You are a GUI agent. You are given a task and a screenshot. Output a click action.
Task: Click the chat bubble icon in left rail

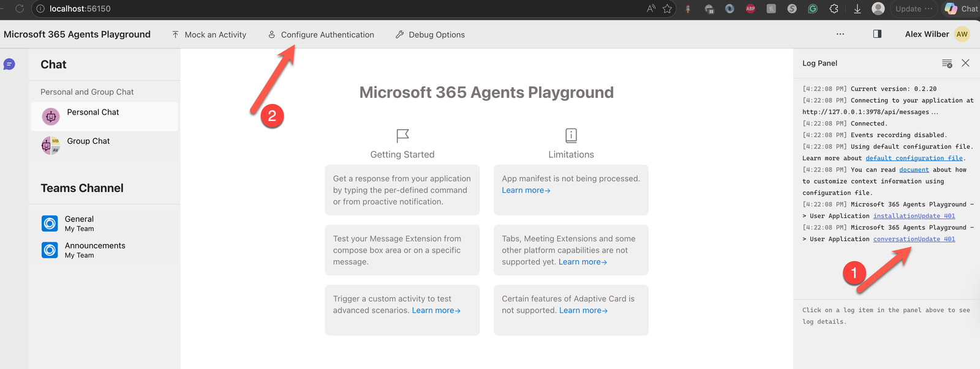pyautogui.click(x=9, y=64)
